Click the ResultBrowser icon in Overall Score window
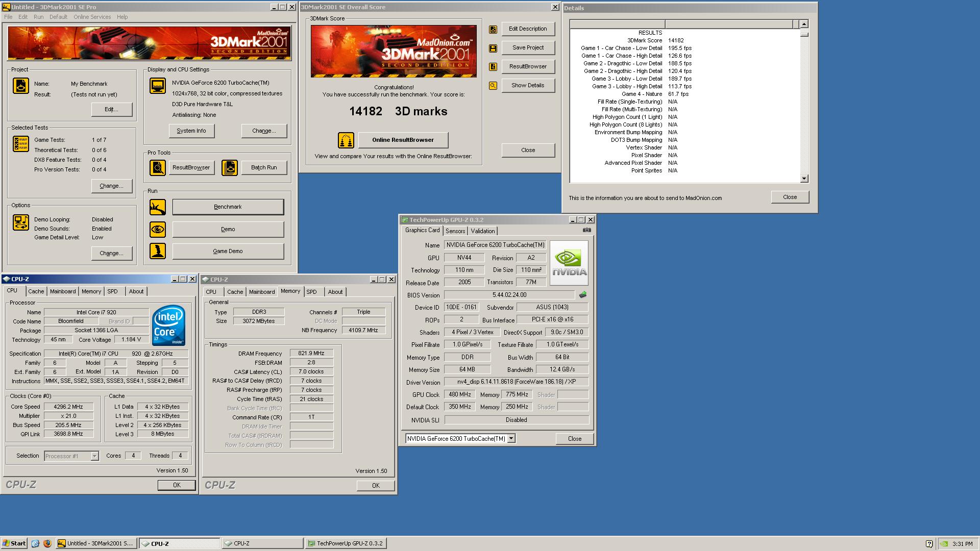The height and width of the screenshot is (551, 980). 493,67
